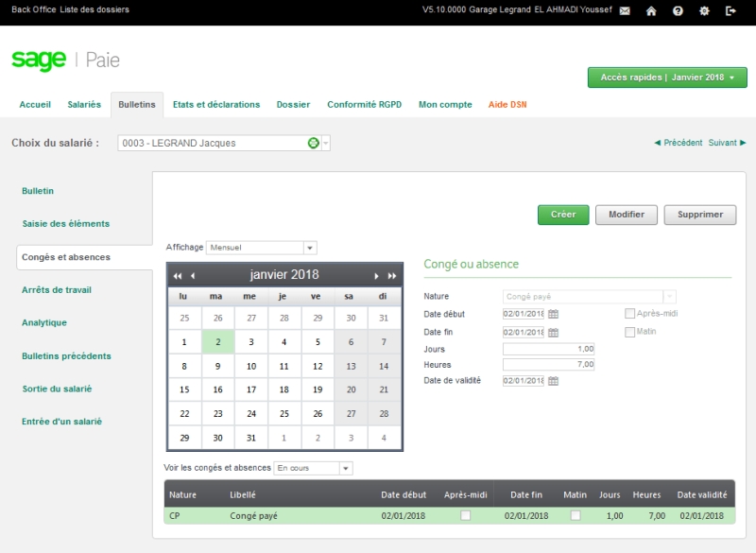Open calendar picker for Date fin

click(x=554, y=332)
